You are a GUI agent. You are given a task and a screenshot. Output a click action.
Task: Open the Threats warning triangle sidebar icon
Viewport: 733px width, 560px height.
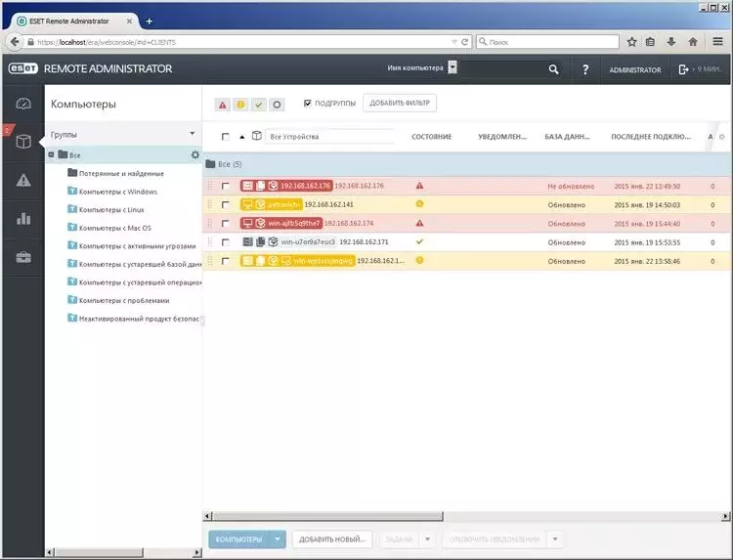click(23, 181)
